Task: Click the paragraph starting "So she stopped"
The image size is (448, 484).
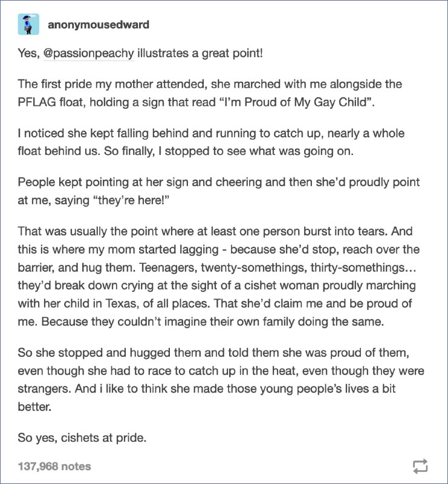Action: [x=221, y=380]
